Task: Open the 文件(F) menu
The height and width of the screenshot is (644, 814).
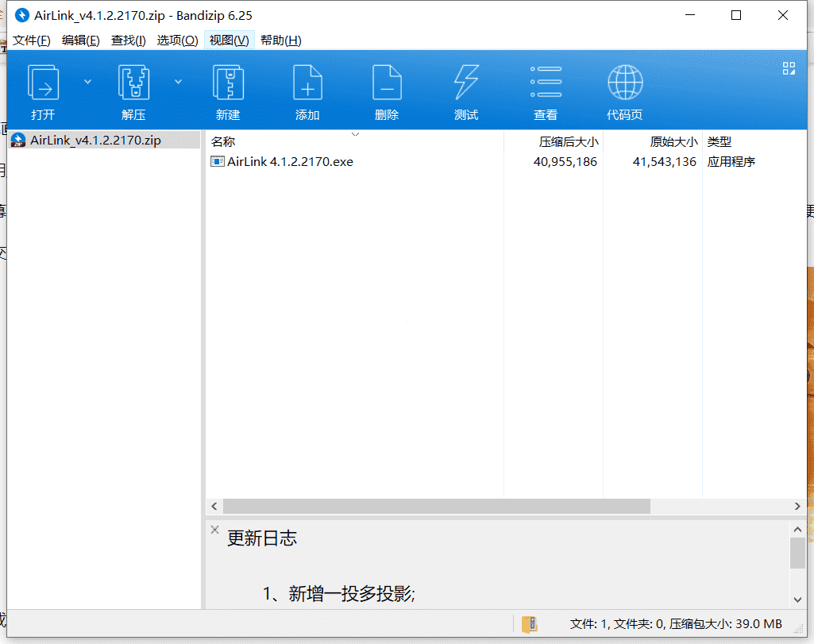Action: (32, 40)
